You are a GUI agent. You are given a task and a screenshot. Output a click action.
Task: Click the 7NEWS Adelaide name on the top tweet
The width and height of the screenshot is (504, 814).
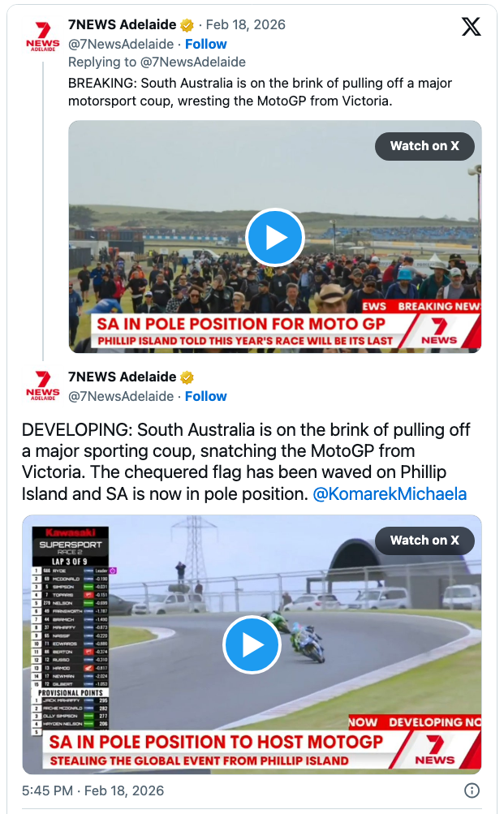122,24
